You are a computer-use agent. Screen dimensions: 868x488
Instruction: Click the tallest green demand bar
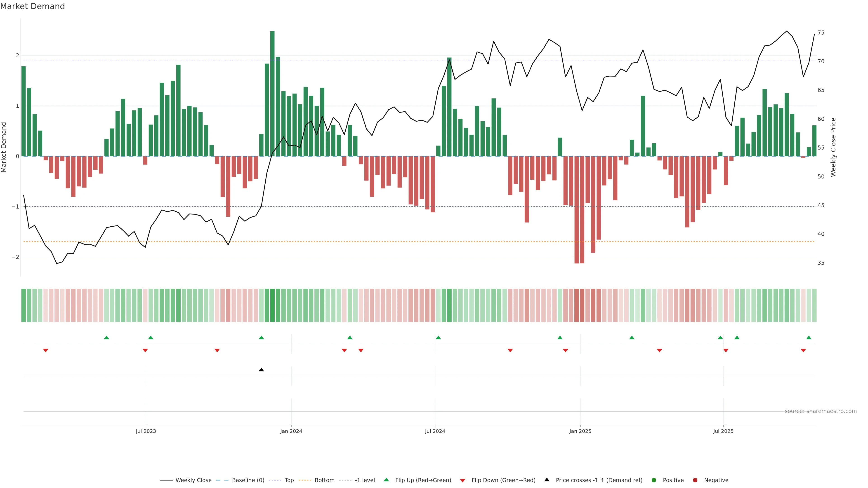272,94
